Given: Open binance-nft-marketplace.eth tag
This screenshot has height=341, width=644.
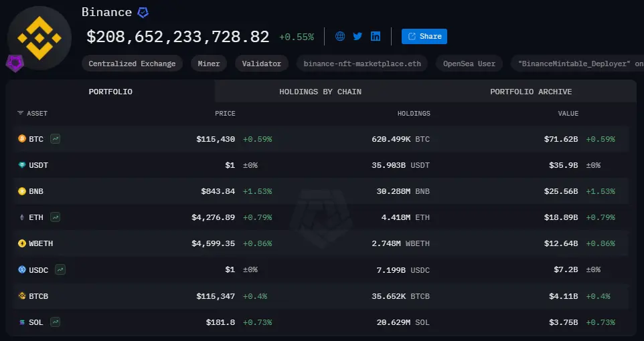Looking at the screenshot, I should (x=361, y=64).
